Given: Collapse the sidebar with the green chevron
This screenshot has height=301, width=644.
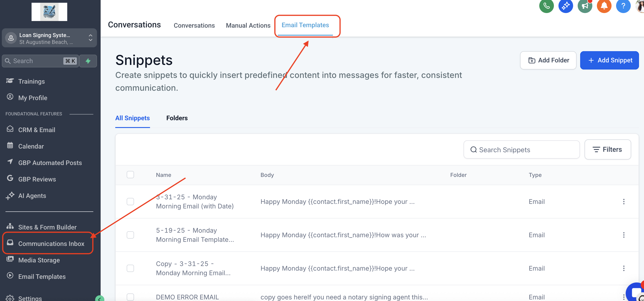Looking at the screenshot, I should pos(99,299).
